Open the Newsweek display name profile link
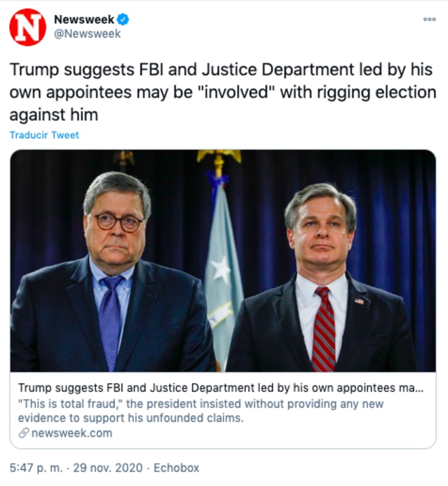The width and height of the screenshot is (448, 486). pos(84,20)
